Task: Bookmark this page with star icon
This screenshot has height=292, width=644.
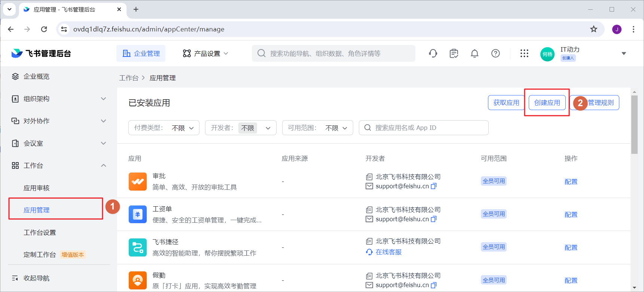Action: pyautogui.click(x=593, y=29)
